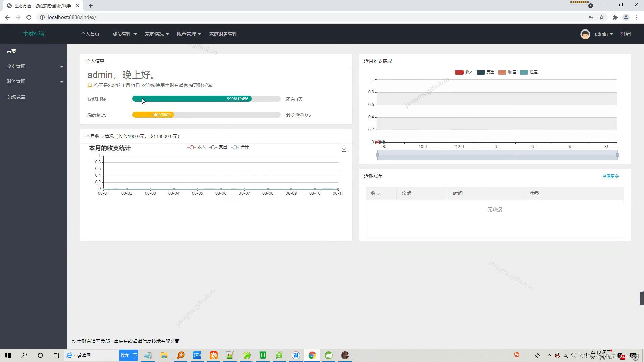The image size is (644, 362).
Task: Launch IntelliJ IDEA from the taskbar
Action: [x=296, y=355]
